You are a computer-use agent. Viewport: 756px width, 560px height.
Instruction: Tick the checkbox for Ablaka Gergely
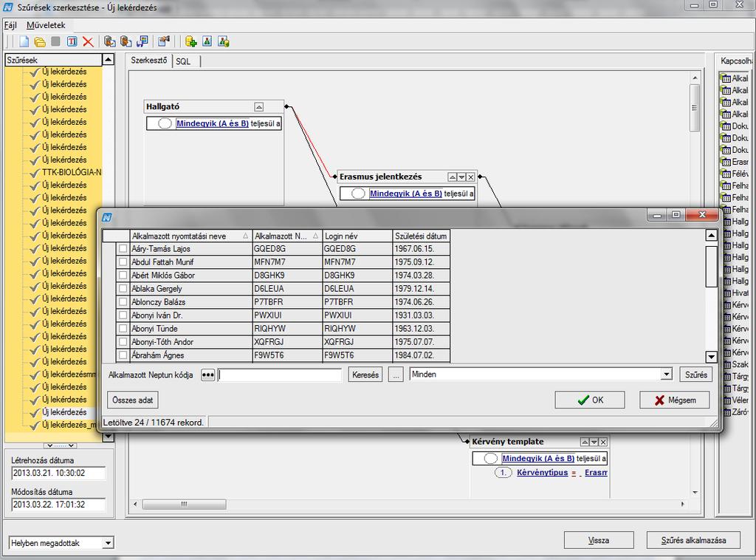pos(123,289)
